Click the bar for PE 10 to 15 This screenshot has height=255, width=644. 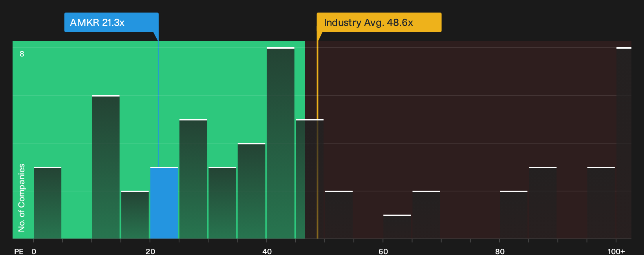pos(106,167)
